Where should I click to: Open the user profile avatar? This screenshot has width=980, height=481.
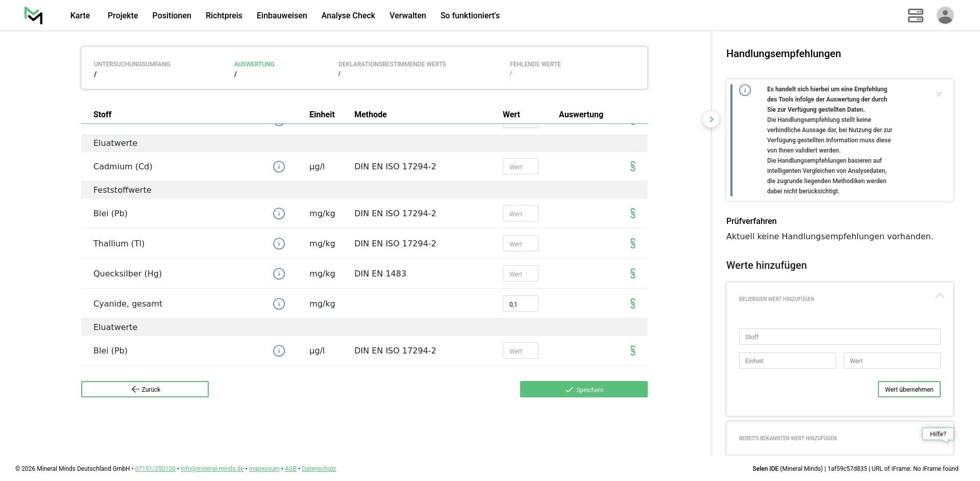(x=945, y=15)
